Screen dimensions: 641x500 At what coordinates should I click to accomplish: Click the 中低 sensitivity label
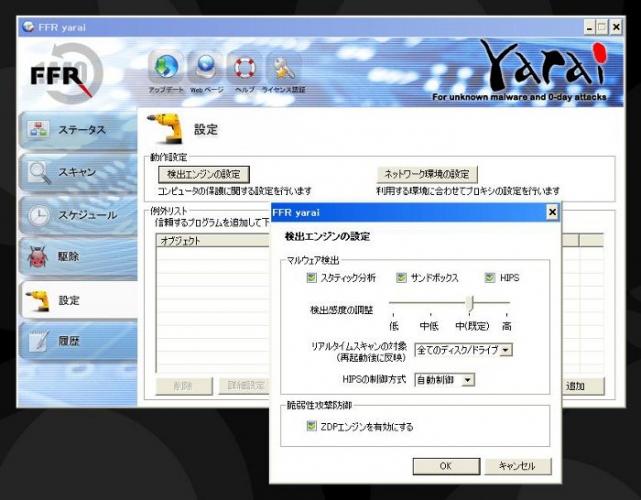pos(429,326)
